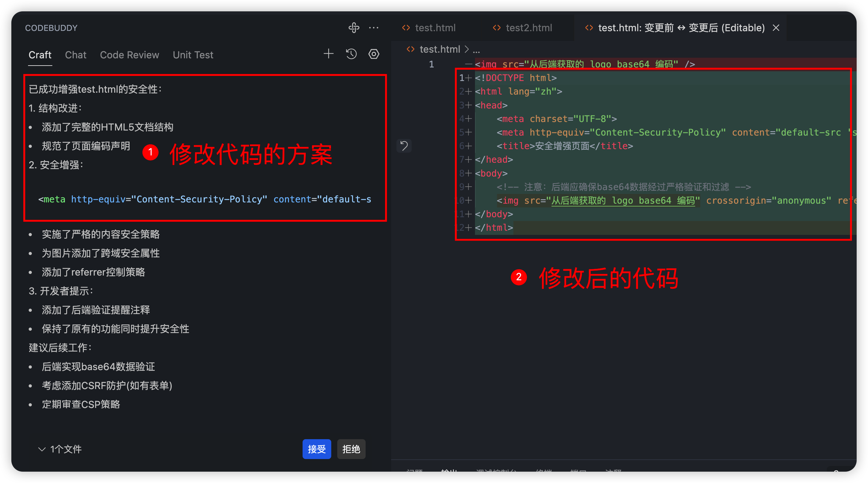
Task: Click the breadcrumb chevron after test.html
Action: (x=467, y=49)
